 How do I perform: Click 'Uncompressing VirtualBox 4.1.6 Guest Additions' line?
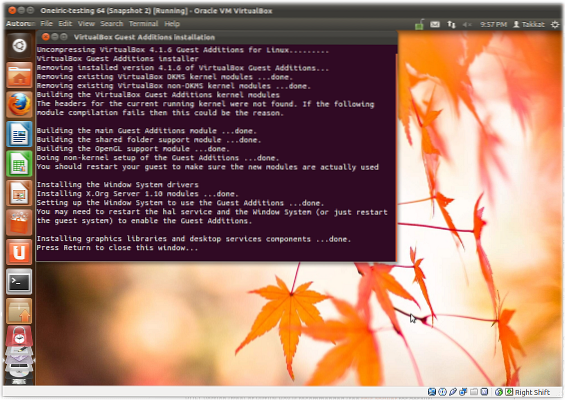pyautogui.click(x=183, y=50)
